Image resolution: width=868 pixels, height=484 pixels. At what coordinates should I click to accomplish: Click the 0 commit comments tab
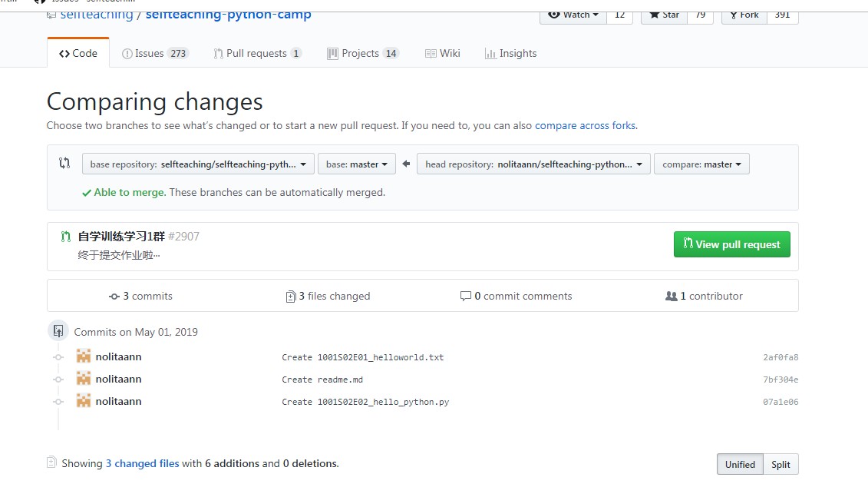(x=516, y=296)
